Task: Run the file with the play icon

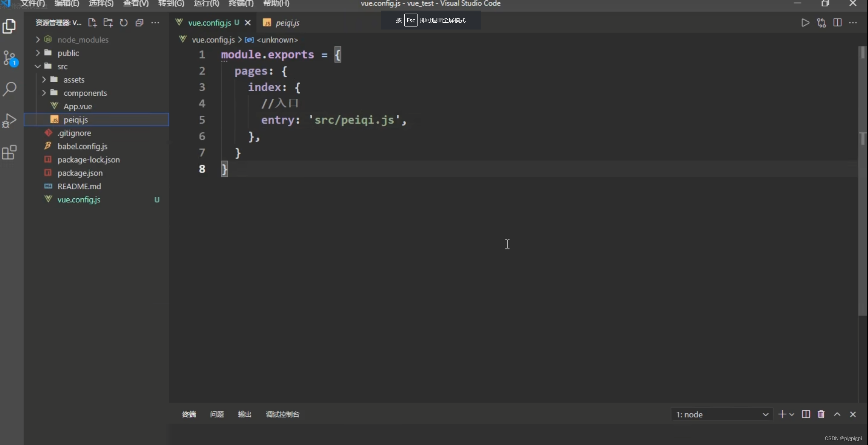Action: (x=806, y=23)
